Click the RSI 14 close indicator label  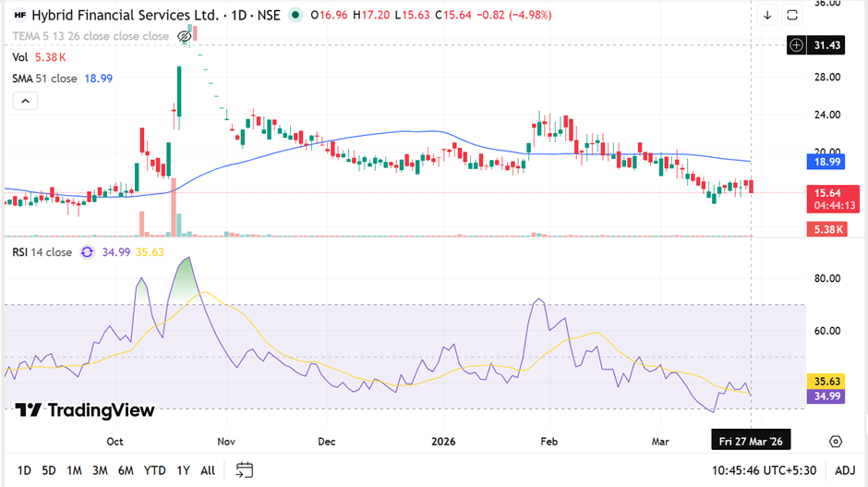point(42,251)
